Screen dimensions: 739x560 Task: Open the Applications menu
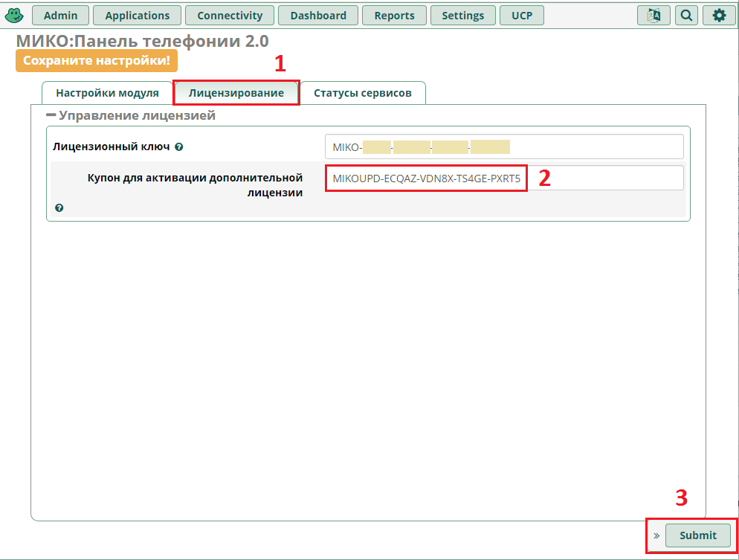[x=138, y=15]
